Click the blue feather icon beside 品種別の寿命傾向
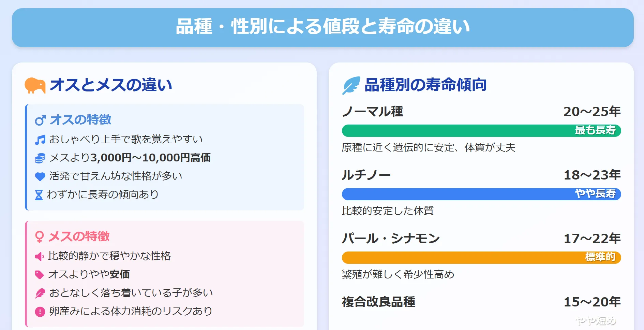This screenshot has height=330, width=644. coord(351,85)
